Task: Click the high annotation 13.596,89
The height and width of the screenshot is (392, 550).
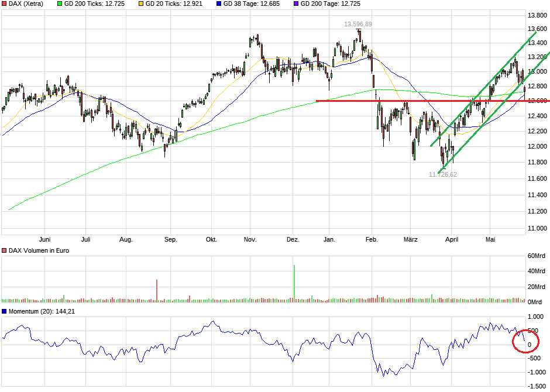Action: tap(357, 24)
